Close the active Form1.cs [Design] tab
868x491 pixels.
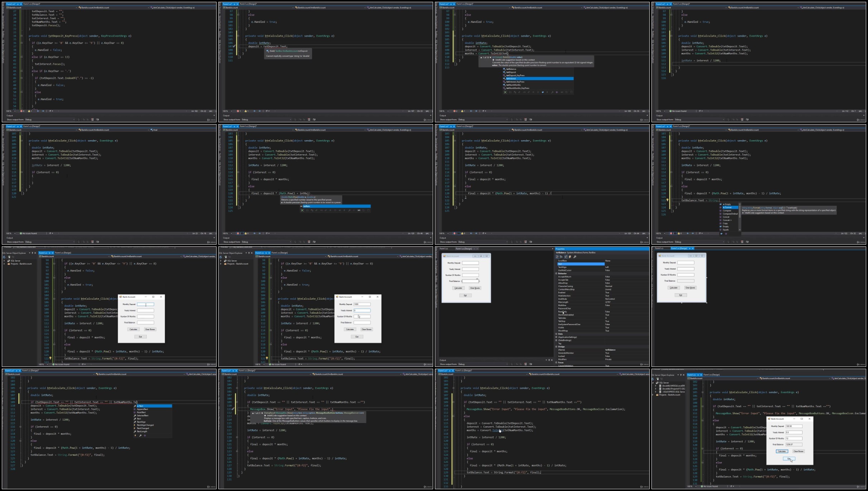(693, 248)
